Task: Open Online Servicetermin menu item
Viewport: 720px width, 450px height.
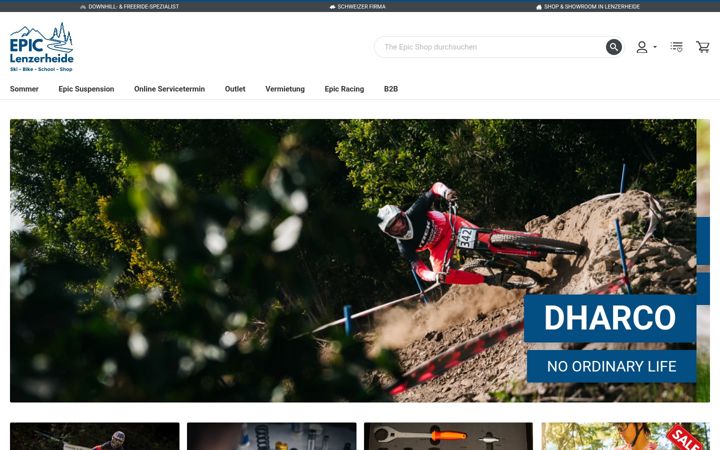Action: (x=169, y=89)
